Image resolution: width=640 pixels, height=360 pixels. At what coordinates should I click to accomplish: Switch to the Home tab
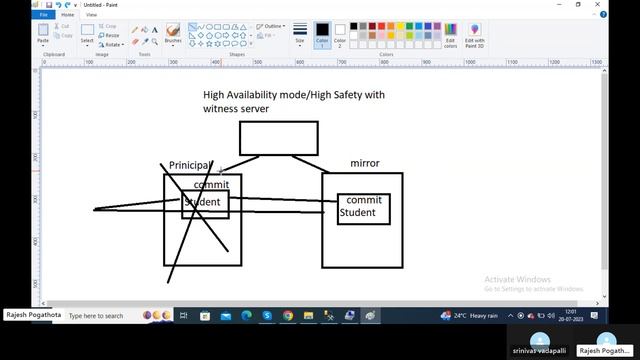67,15
